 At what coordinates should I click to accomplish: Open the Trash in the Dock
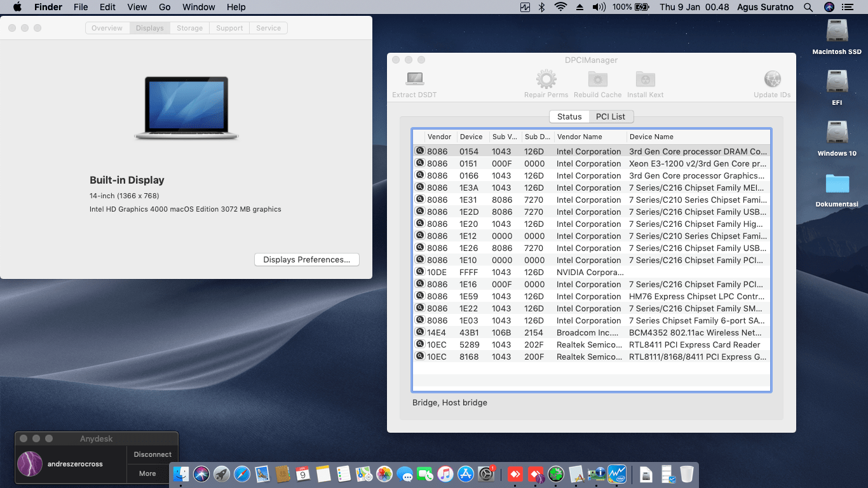tap(687, 474)
